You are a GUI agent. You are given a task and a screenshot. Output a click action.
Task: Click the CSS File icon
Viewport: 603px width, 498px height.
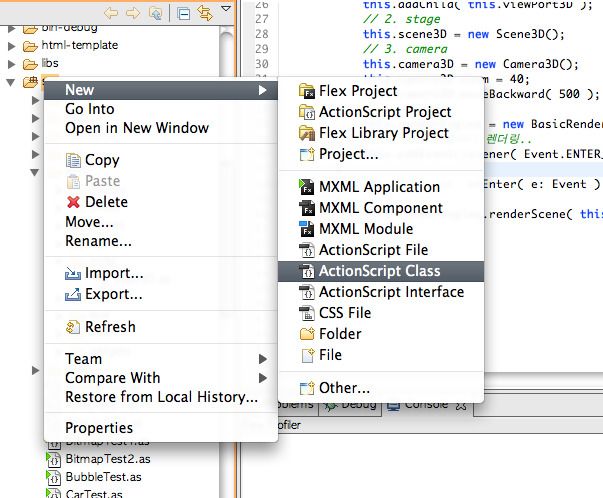[x=307, y=313]
